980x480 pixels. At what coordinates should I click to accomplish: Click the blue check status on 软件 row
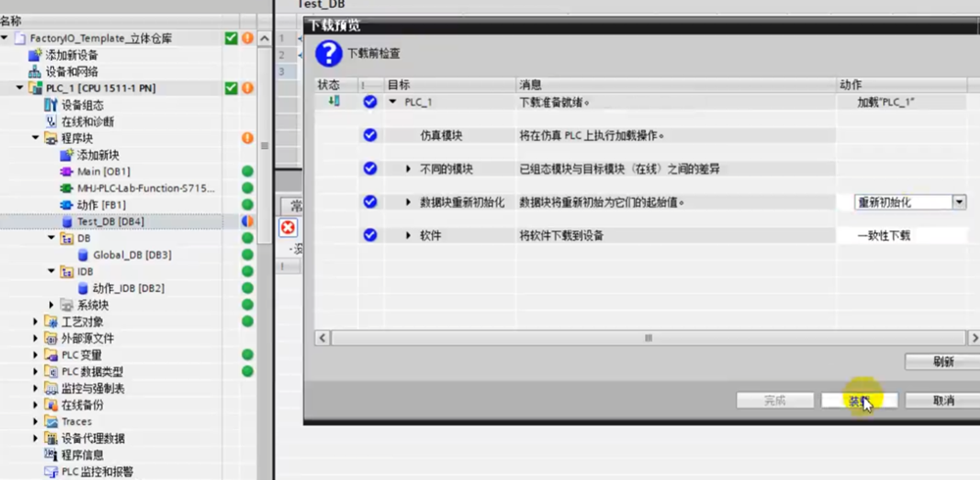(369, 235)
